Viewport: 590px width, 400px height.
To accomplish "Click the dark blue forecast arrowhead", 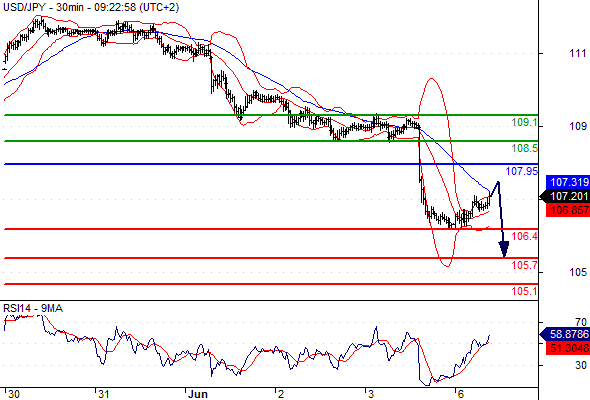I will pos(504,249).
